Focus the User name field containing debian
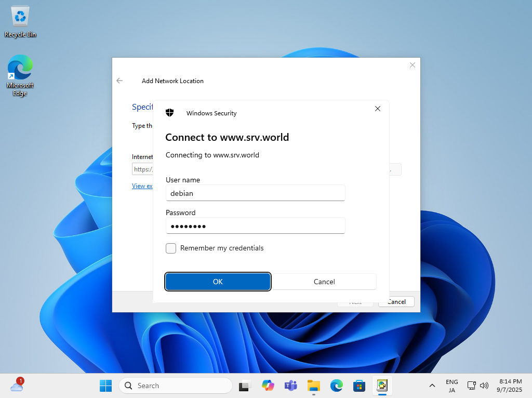532x398 pixels. tap(256, 193)
